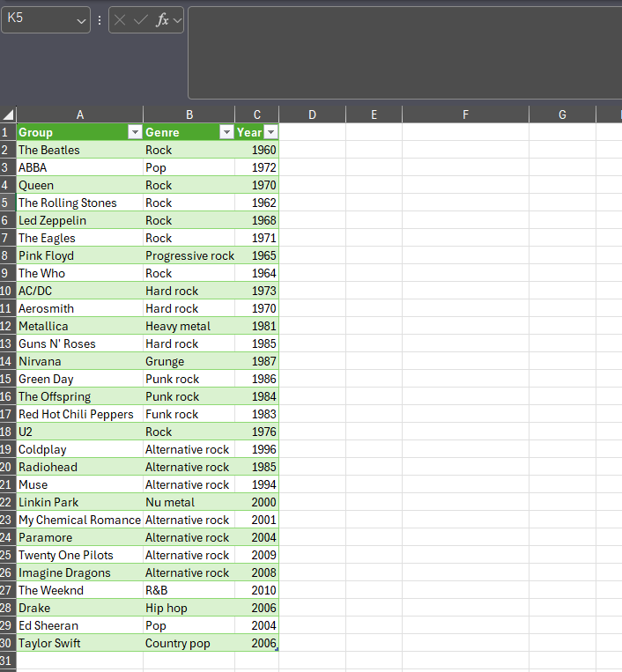Screen dimensions: 622x672
Task: Select the cell Guns N' Roses
Action: 80,343
